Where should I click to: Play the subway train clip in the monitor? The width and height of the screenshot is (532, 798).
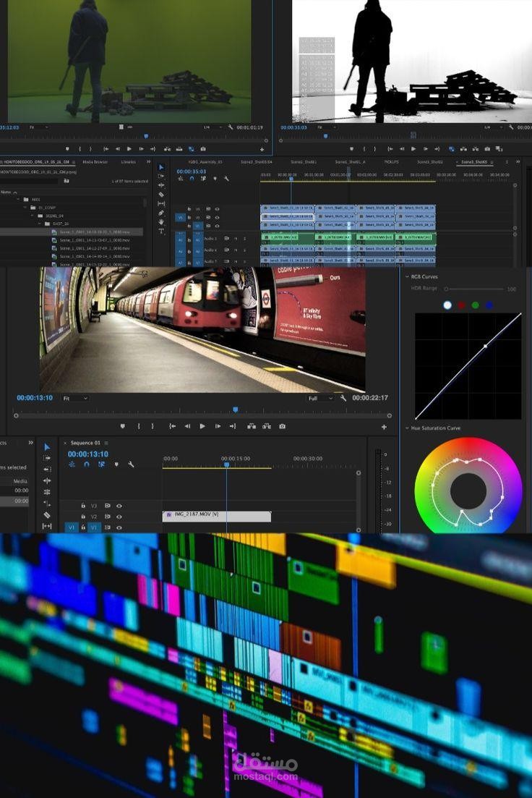pyautogui.click(x=202, y=426)
